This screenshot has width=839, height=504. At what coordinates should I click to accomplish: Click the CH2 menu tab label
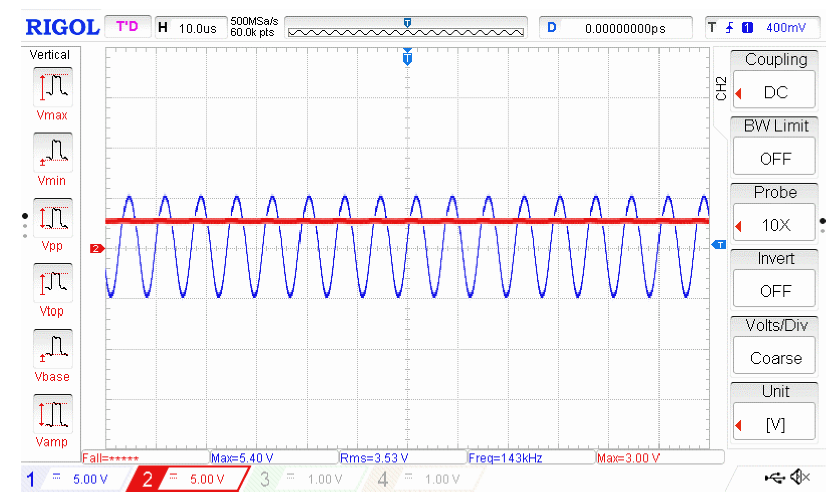coord(720,89)
